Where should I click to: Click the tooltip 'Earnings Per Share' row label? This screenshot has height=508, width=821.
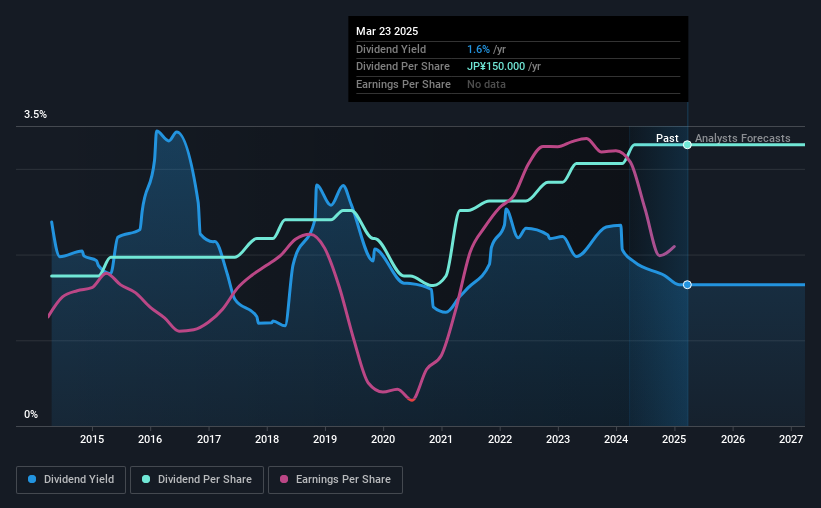click(x=403, y=84)
